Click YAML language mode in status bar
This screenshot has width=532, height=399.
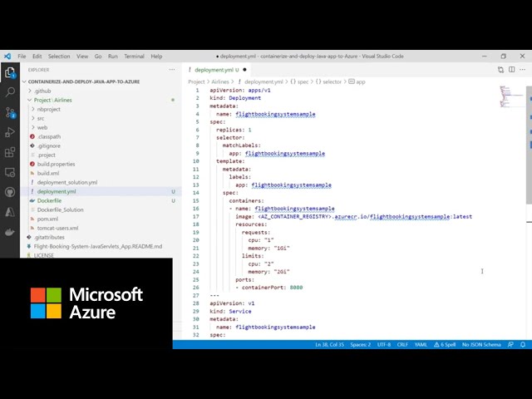point(421,345)
